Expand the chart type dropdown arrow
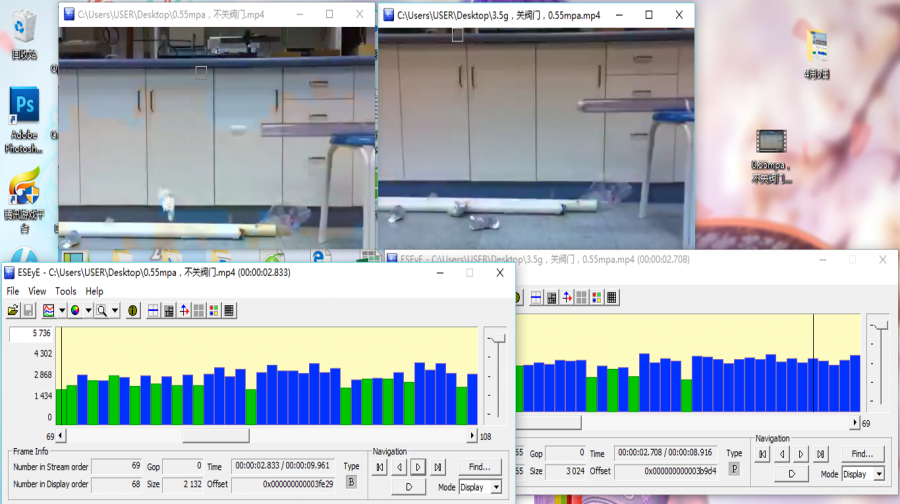 tap(62, 310)
